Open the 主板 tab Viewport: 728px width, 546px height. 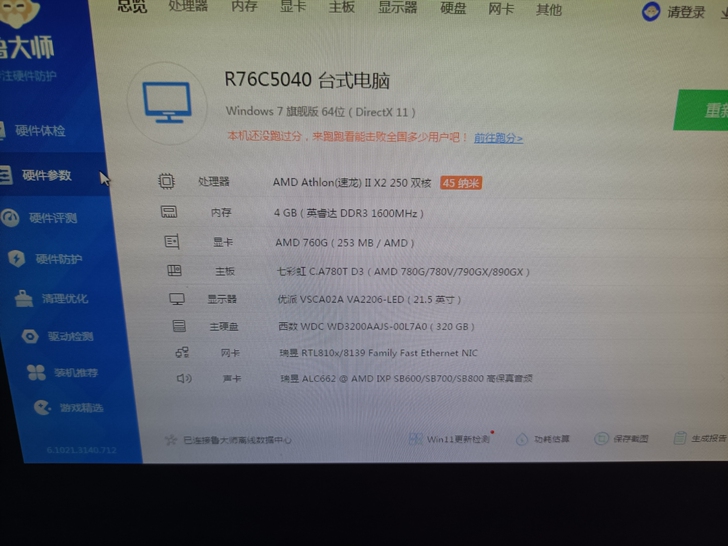[x=342, y=8]
